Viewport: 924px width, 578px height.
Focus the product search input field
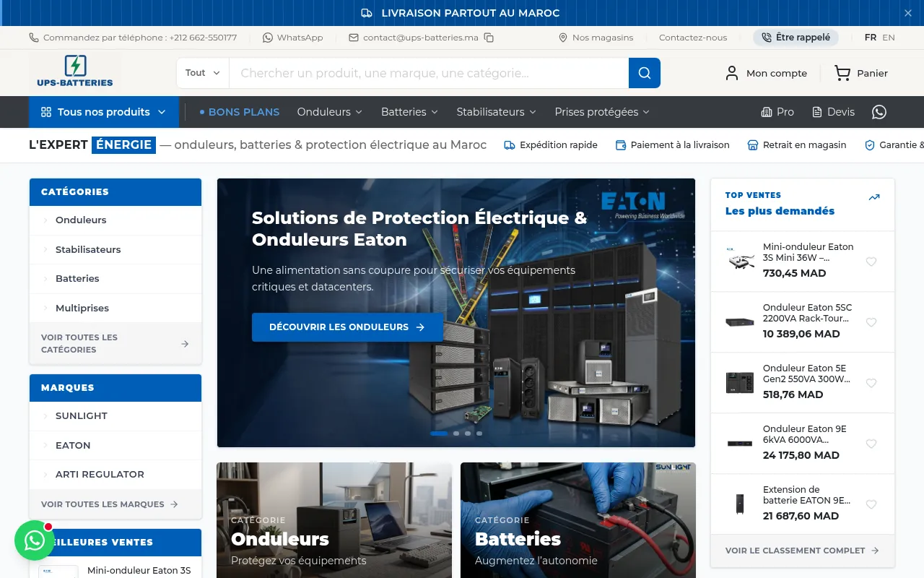[x=429, y=73]
